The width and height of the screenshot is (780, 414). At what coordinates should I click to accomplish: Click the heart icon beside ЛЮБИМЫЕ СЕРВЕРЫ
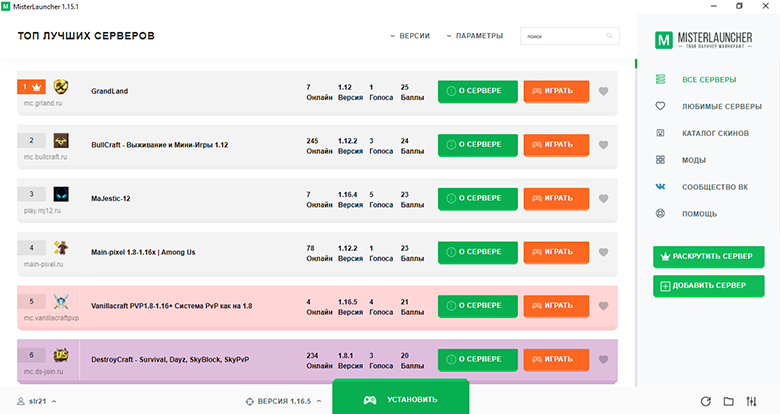pyautogui.click(x=660, y=106)
